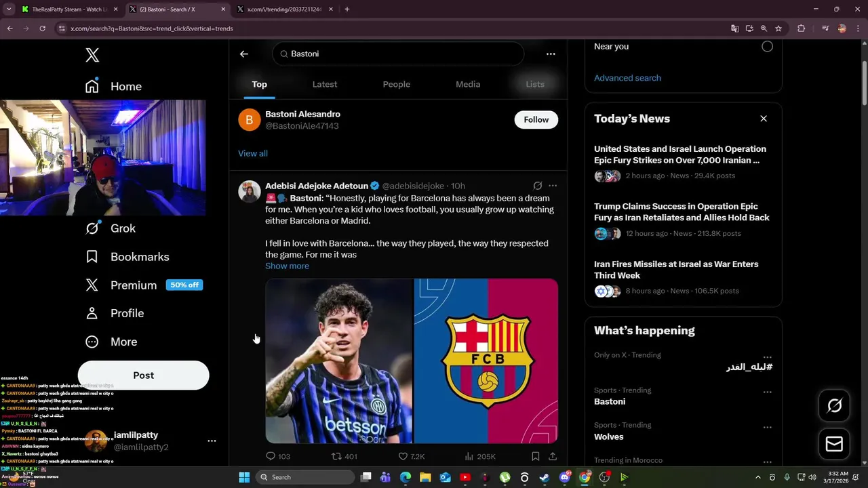868x488 pixels.
Task: Select the Near you radio option
Action: click(x=767, y=47)
